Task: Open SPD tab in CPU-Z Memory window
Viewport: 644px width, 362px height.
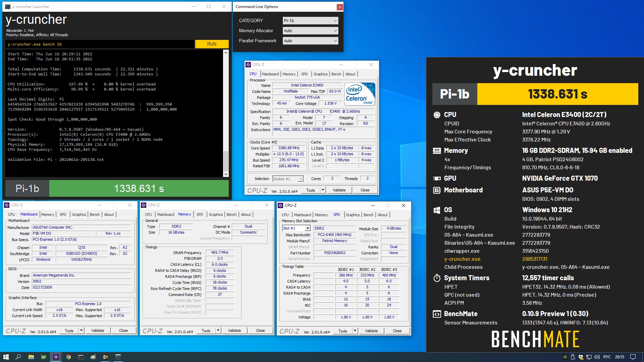Action: tap(200, 215)
